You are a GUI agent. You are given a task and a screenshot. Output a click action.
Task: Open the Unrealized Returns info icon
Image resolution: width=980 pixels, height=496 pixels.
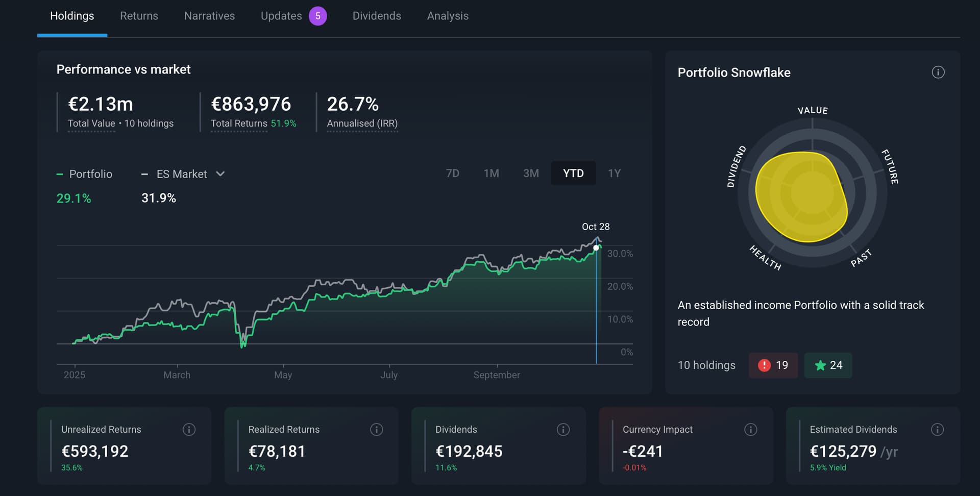[x=189, y=430]
